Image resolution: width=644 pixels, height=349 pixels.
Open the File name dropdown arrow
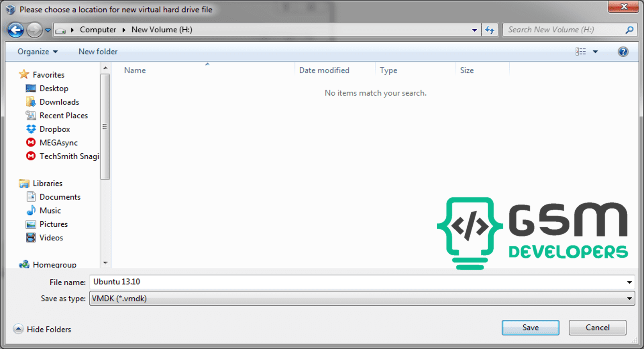coord(629,282)
